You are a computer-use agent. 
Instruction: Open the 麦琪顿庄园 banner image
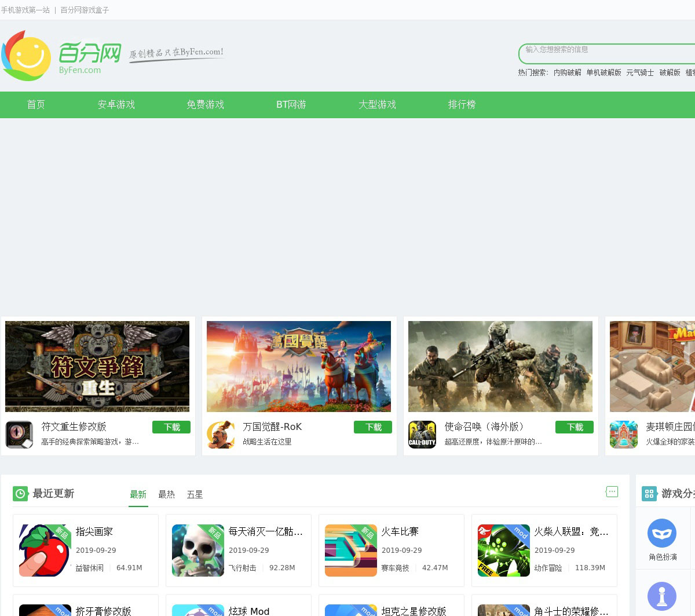[x=652, y=366]
